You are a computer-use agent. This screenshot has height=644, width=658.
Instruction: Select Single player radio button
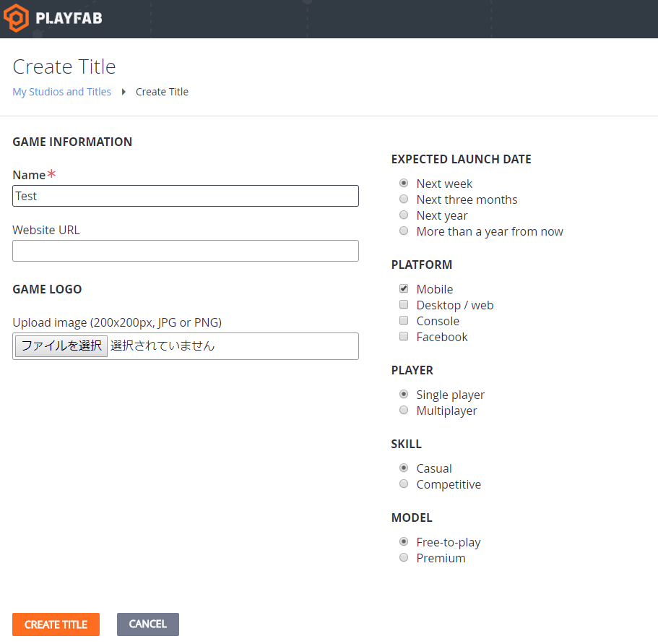point(404,394)
